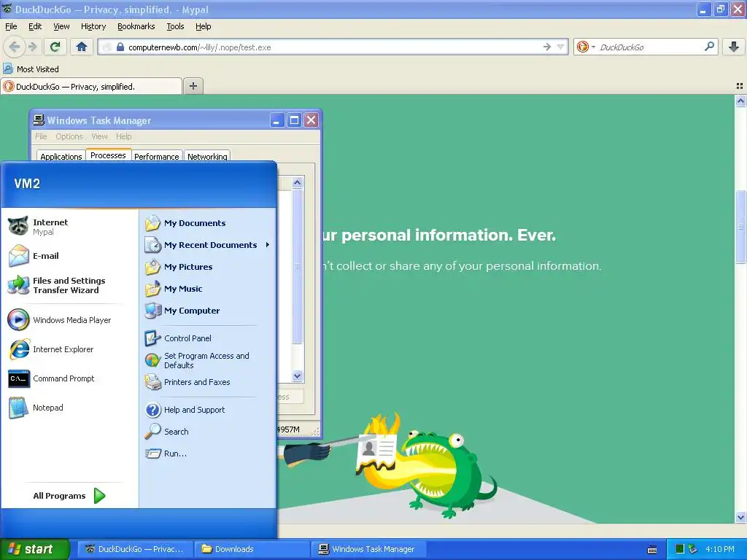Click the page scrollbar up arrow
Image resolution: width=747 pixels, height=560 pixels.
(x=740, y=101)
